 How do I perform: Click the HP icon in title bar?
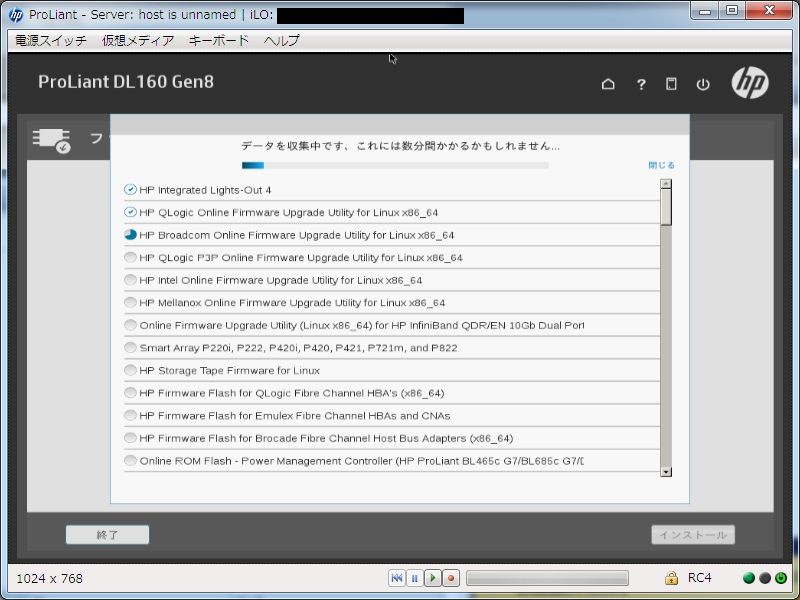[16, 15]
